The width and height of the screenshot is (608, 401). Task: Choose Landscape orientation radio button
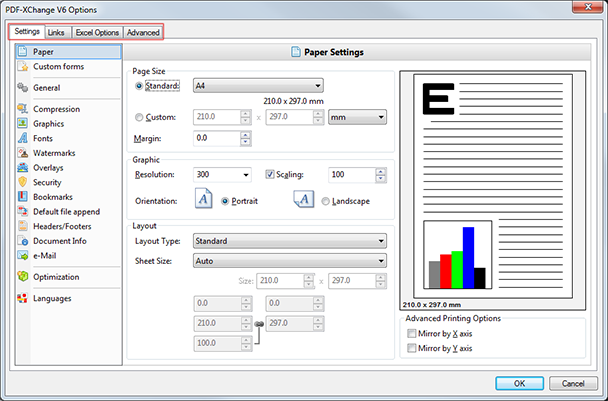click(326, 201)
